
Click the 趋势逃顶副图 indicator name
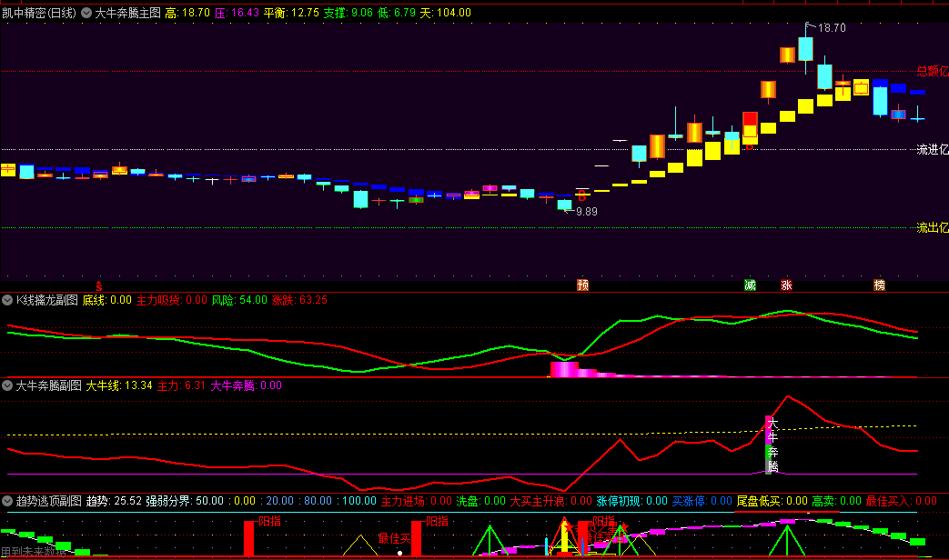click(x=48, y=501)
